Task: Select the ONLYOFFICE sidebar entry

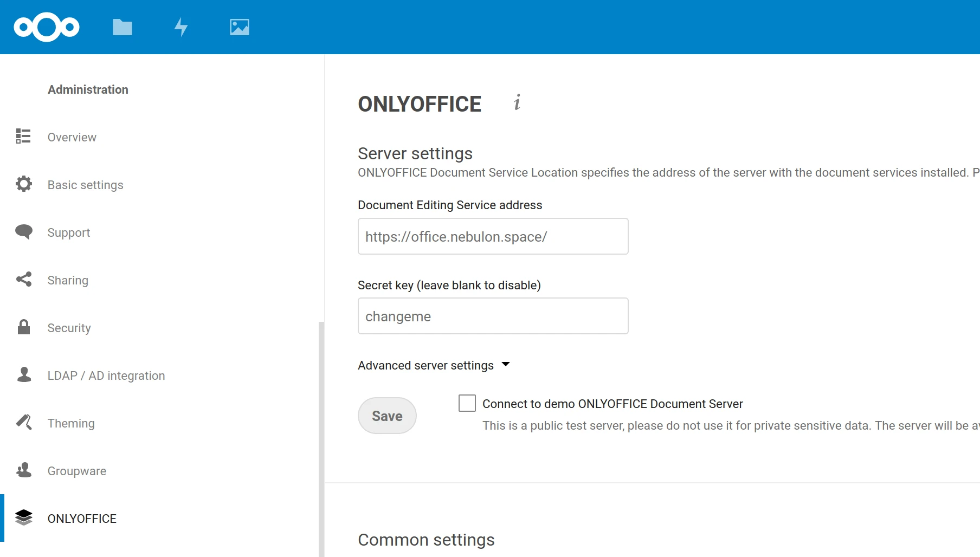Action: pyautogui.click(x=82, y=518)
